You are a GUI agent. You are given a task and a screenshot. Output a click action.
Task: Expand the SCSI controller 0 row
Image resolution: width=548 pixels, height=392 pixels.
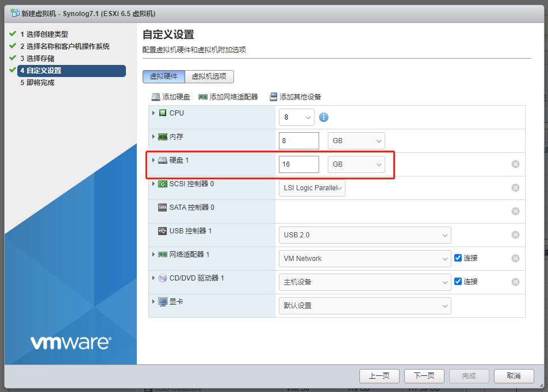point(154,184)
